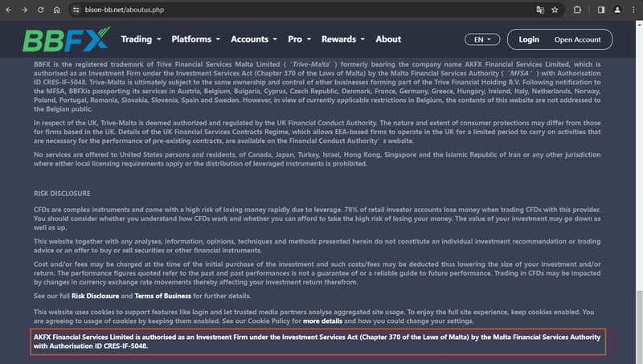Open the Chrome three-dot menu

pos(633,10)
